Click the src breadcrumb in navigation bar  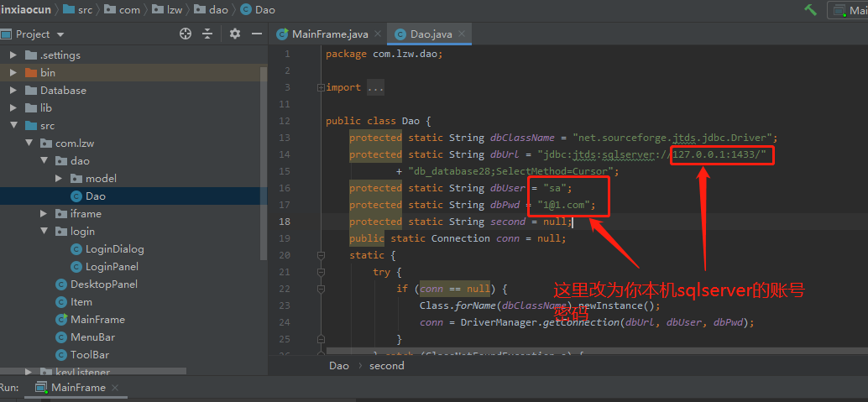click(77, 9)
